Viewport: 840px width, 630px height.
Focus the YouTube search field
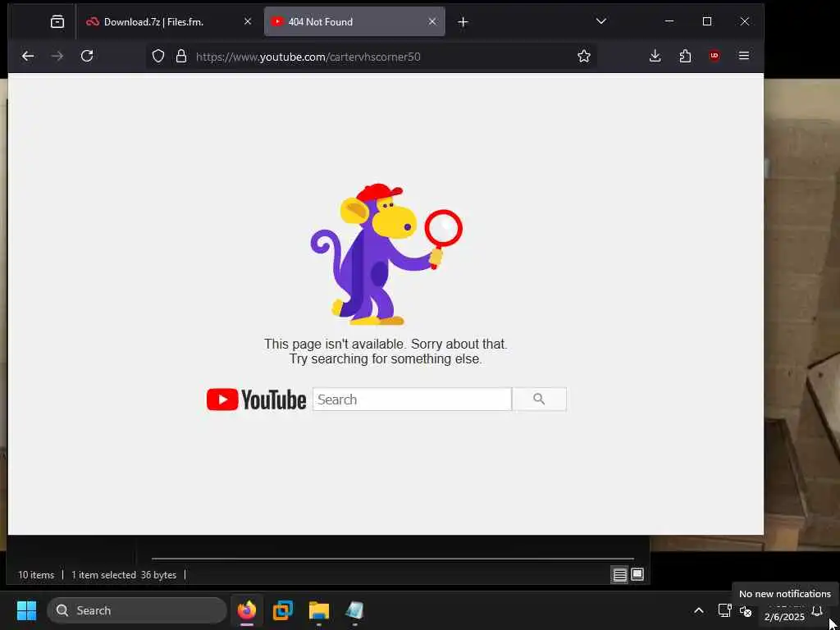pyautogui.click(x=412, y=399)
